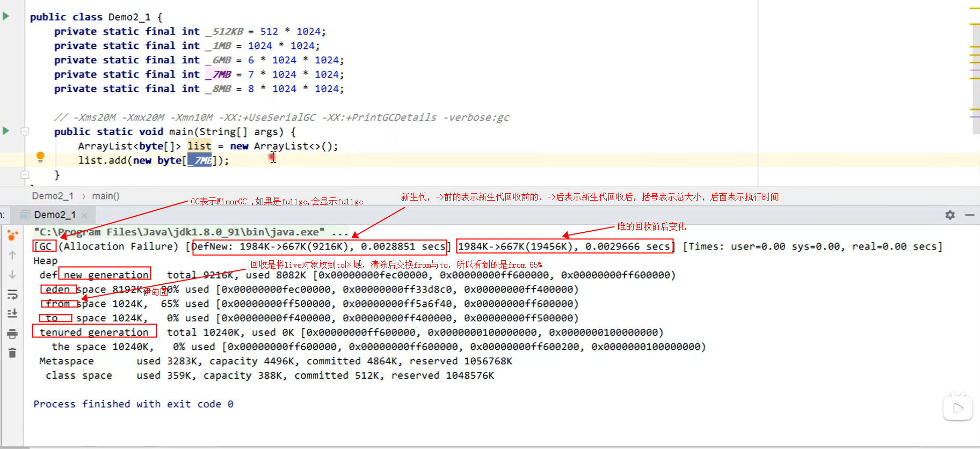The image size is (980, 449).
Task: Click the video play button overlay
Action: coord(957,408)
